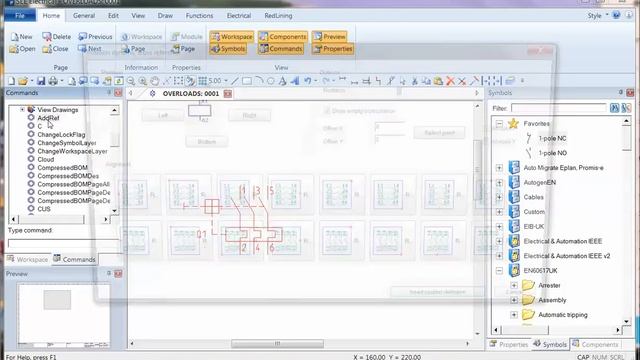
Task: Open the File menu
Action: click(x=20, y=16)
